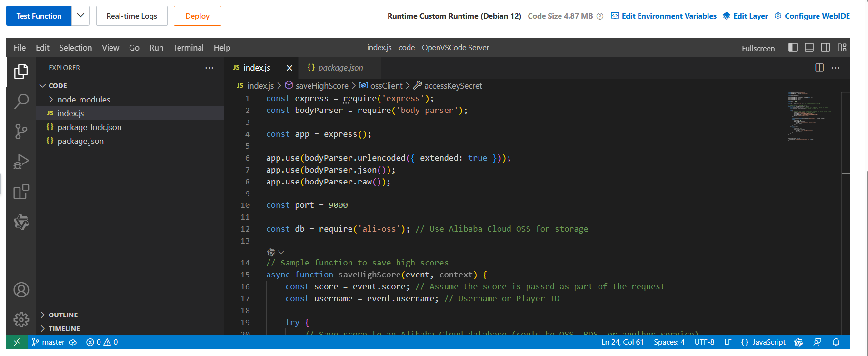The image size is (868, 356).
Task: Open the Explorer view in activity bar
Action: point(21,71)
